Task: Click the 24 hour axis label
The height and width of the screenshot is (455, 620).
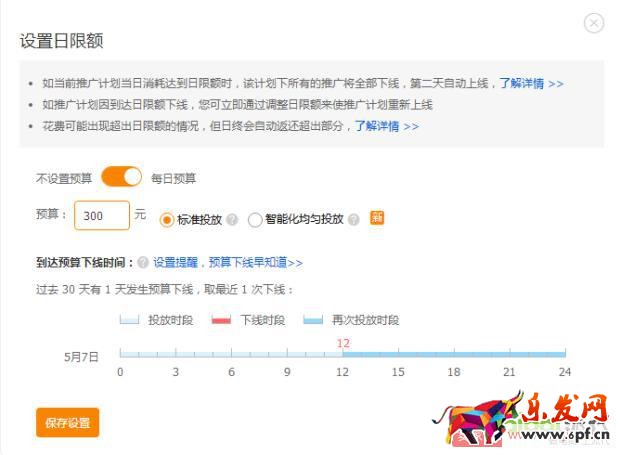Action: tap(565, 372)
